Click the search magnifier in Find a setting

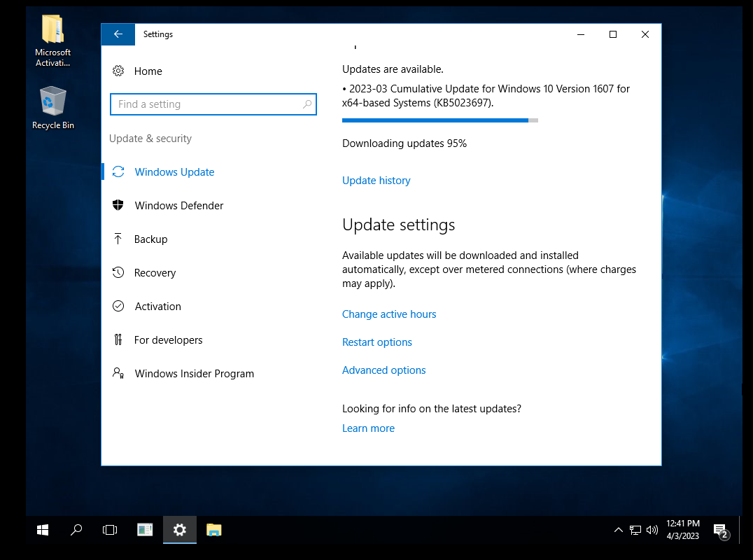pos(307,104)
